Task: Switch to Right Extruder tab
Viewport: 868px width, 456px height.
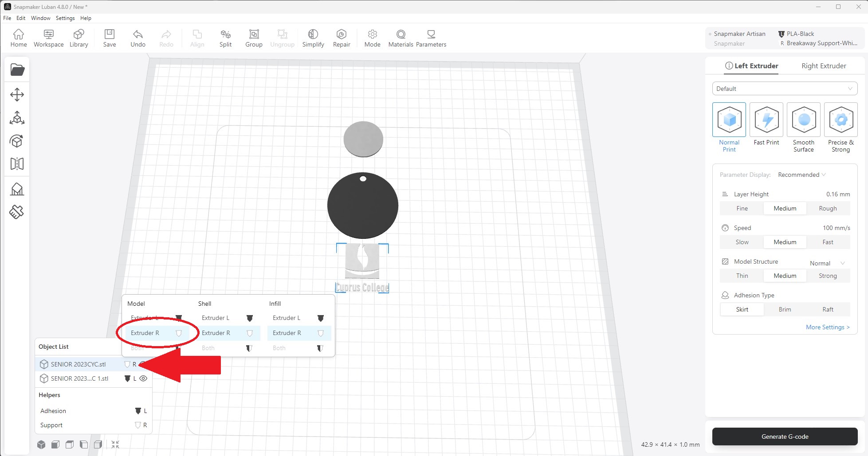Action: pyautogui.click(x=823, y=66)
